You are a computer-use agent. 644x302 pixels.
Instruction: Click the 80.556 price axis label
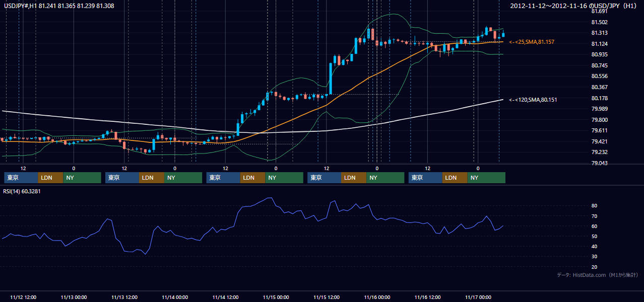pyautogui.click(x=599, y=76)
